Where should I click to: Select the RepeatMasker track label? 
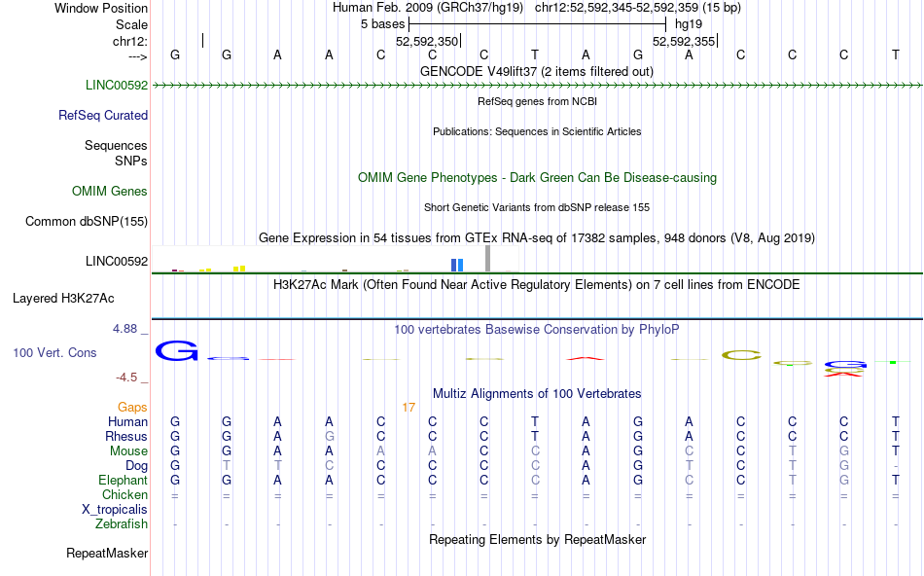click(107, 553)
